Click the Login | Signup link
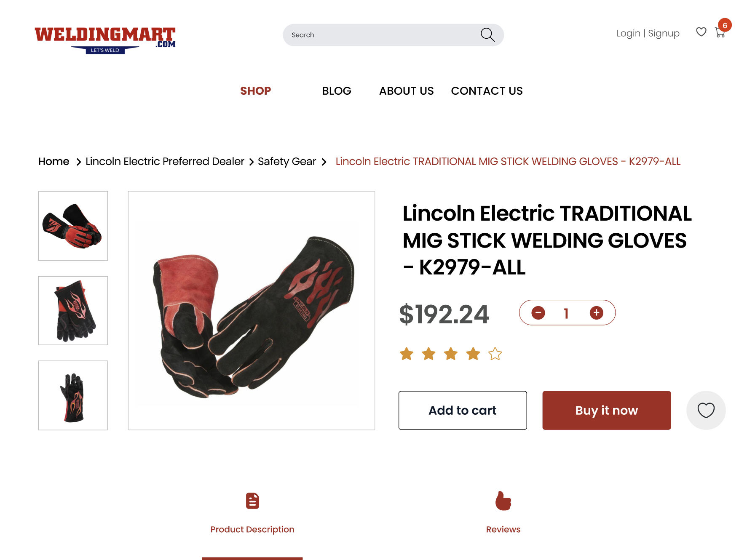The width and height of the screenshot is (755, 560). click(648, 33)
